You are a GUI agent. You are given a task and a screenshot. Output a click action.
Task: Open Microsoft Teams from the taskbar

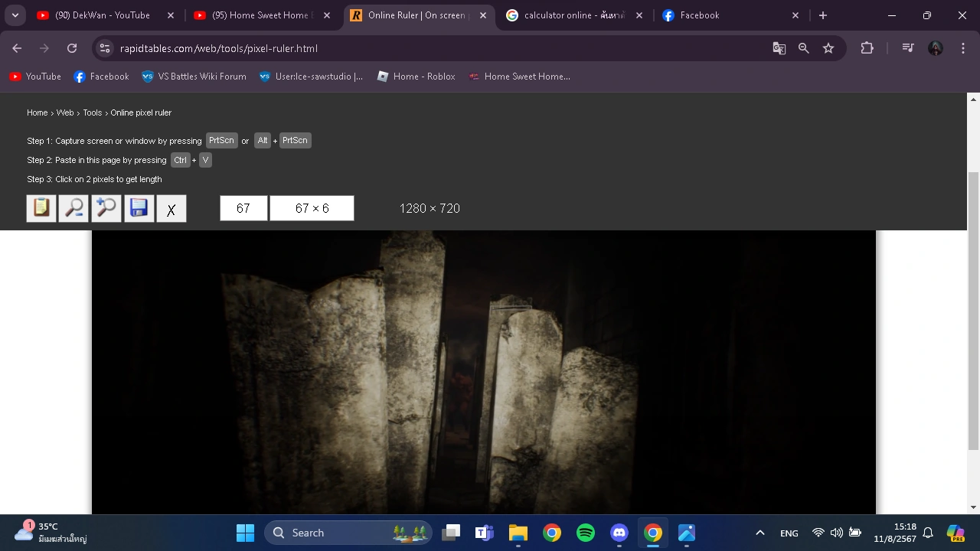(x=485, y=533)
